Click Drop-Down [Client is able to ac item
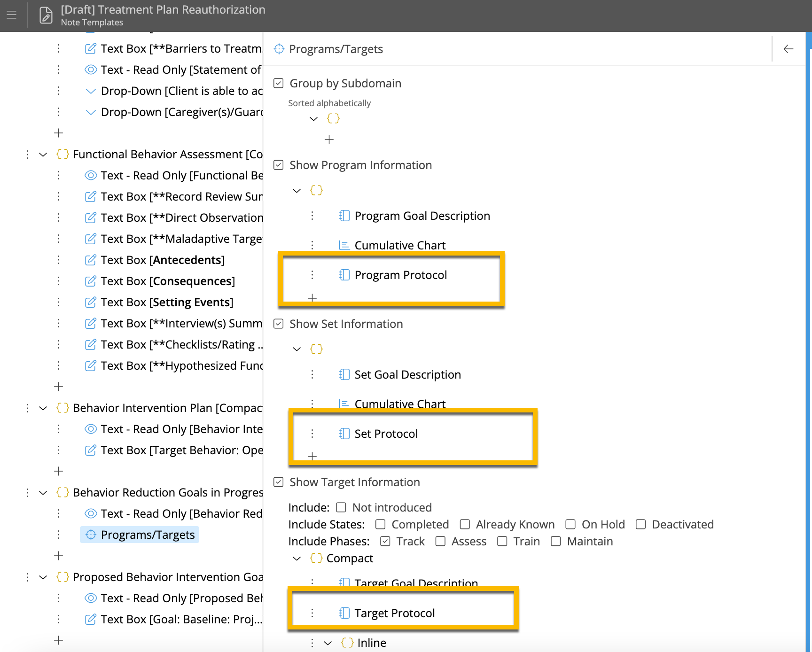Viewport: 812px width, 652px height. click(x=181, y=91)
